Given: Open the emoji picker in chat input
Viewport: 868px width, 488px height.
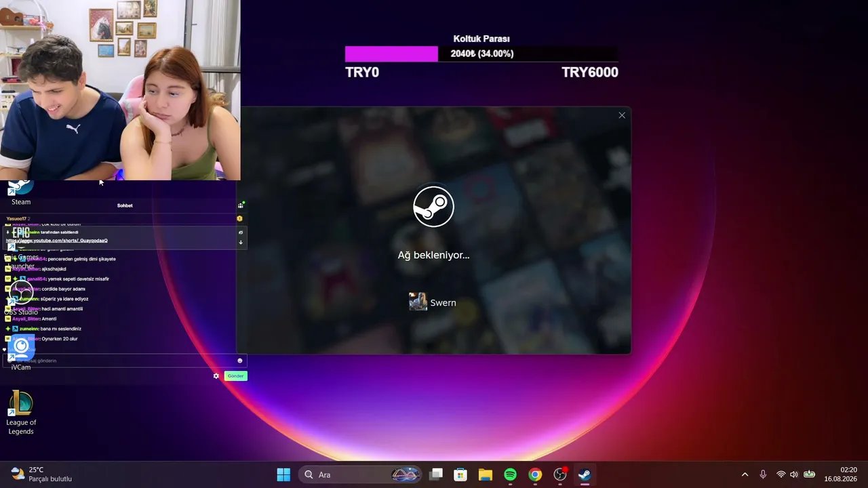Looking at the screenshot, I should (239, 361).
